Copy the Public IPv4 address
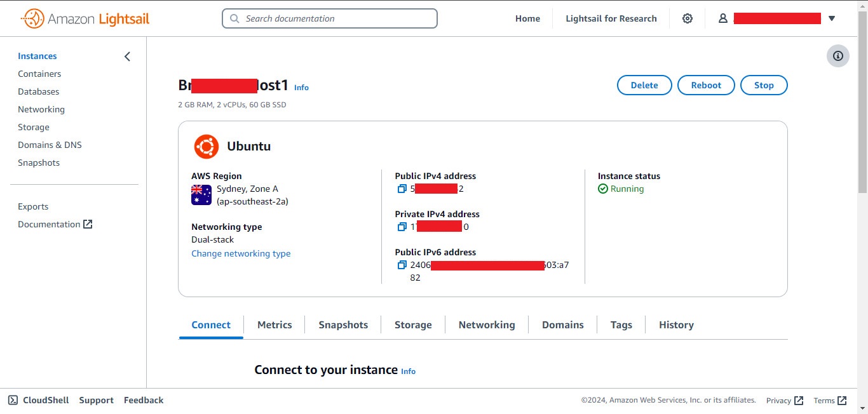Screen dimensions: 868x414 402,189
